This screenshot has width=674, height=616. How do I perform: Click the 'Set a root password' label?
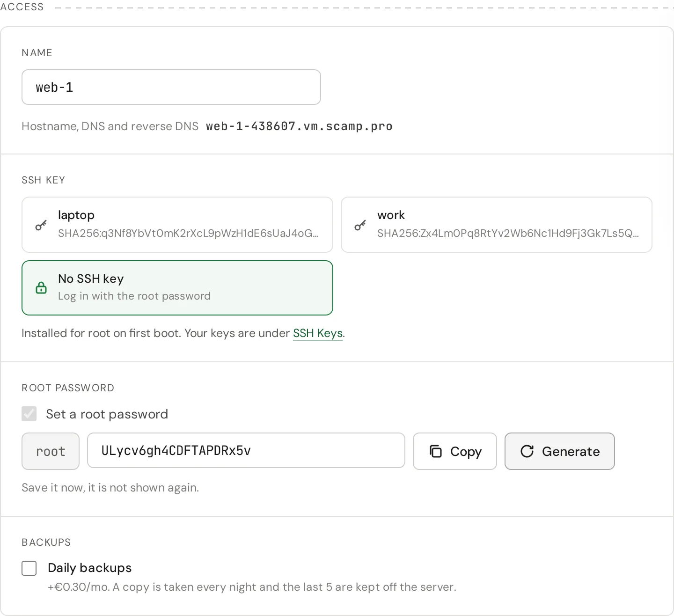pyautogui.click(x=107, y=414)
